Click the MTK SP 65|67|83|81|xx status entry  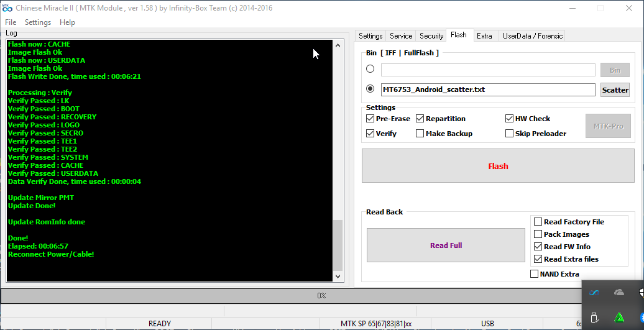point(376,323)
